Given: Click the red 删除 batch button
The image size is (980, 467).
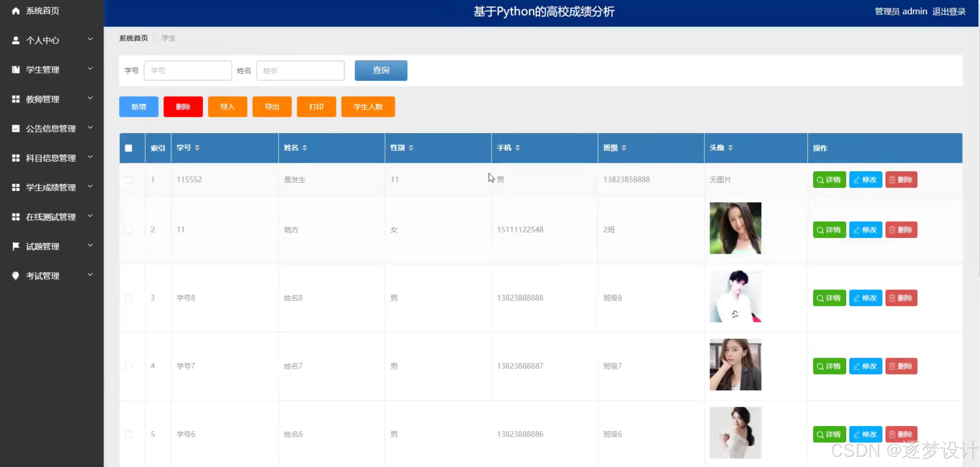Looking at the screenshot, I should click(x=183, y=107).
